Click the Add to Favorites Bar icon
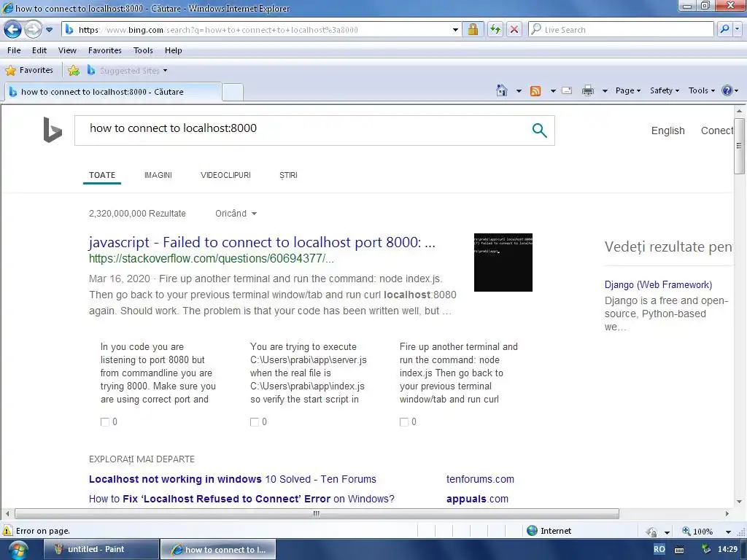The image size is (747, 560). (x=74, y=71)
